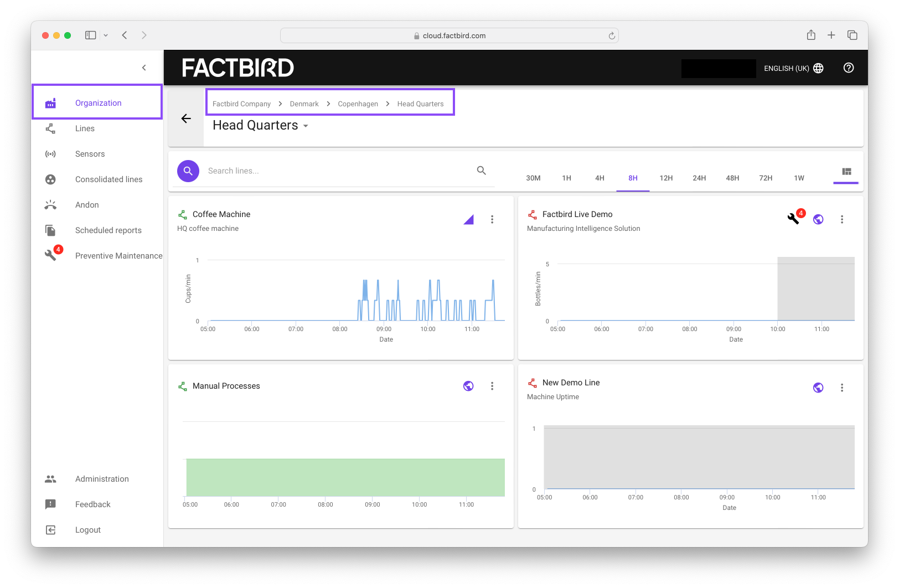The height and width of the screenshot is (588, 899).
Task: Select the 12H time range
Action: coord(666,178)
